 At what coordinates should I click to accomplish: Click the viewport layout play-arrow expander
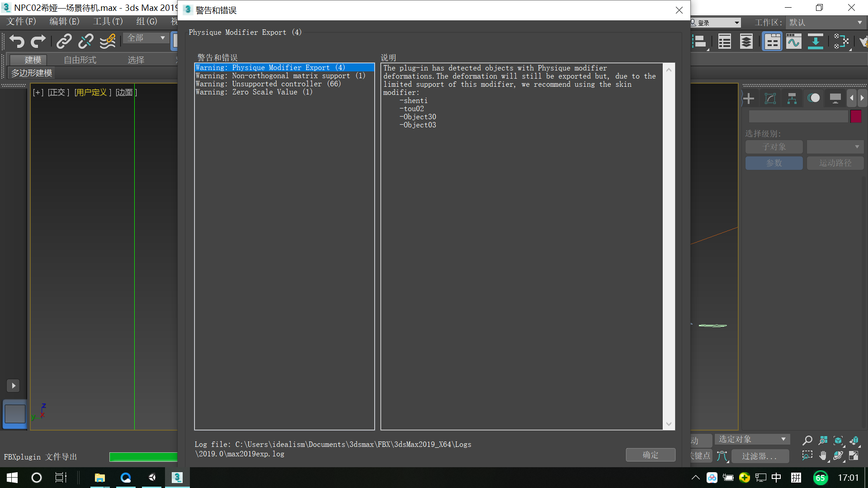click(x=13, y=385)
